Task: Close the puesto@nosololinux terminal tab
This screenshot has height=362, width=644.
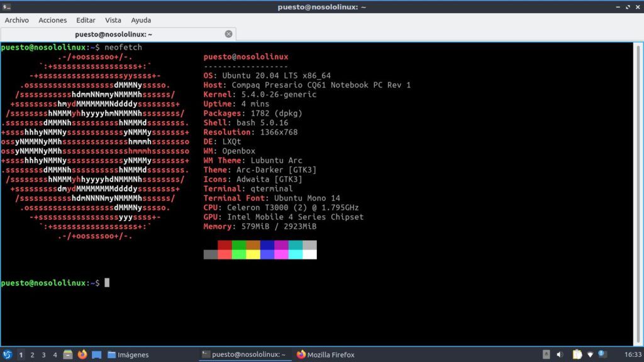Action: (x=228, y=34)
